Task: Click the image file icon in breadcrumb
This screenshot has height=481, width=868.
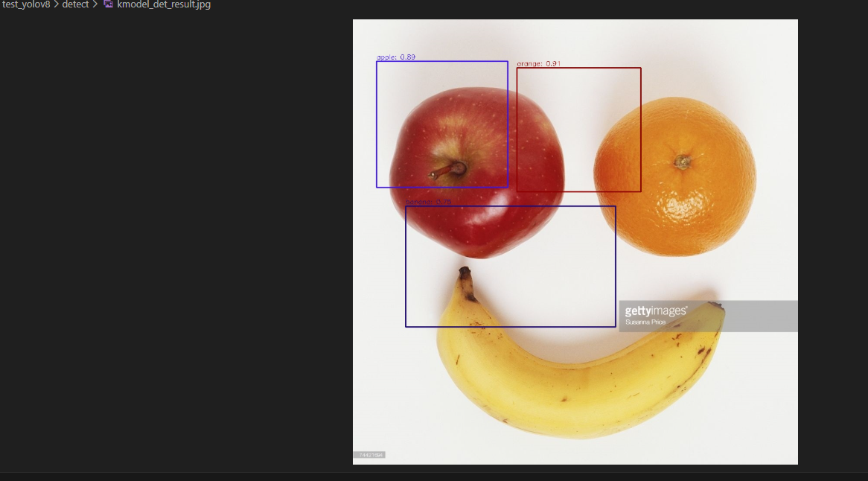Action: click(x=109, y=4)
